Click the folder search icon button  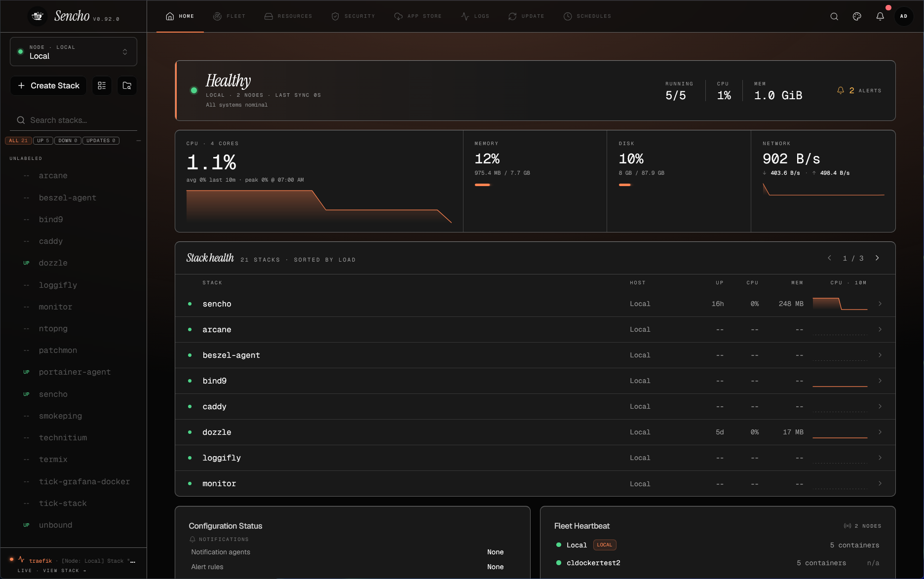[127, 86]
